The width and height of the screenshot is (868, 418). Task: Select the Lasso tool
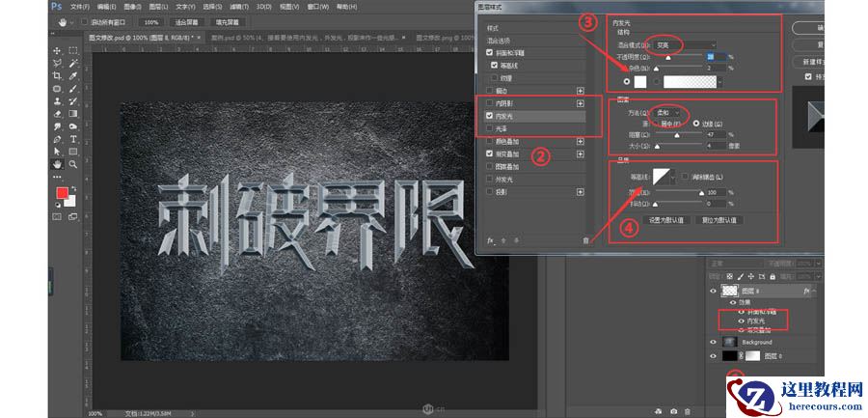click(57, 63)
